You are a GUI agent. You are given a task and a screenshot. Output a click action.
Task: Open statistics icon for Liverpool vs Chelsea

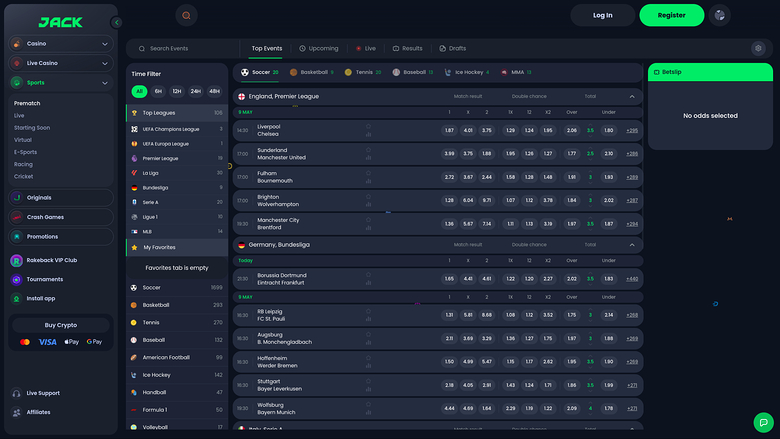(x=369, y=134)
